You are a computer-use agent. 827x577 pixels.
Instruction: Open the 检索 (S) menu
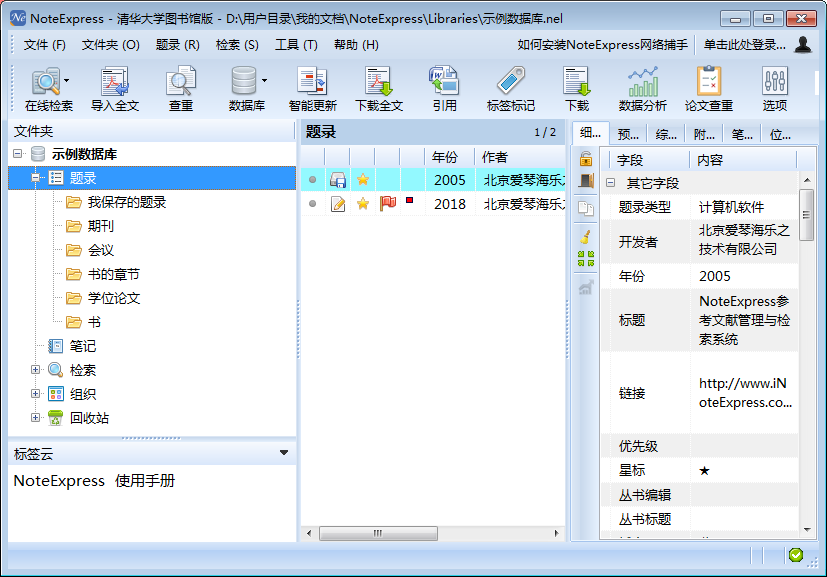[x=237, y=45]
